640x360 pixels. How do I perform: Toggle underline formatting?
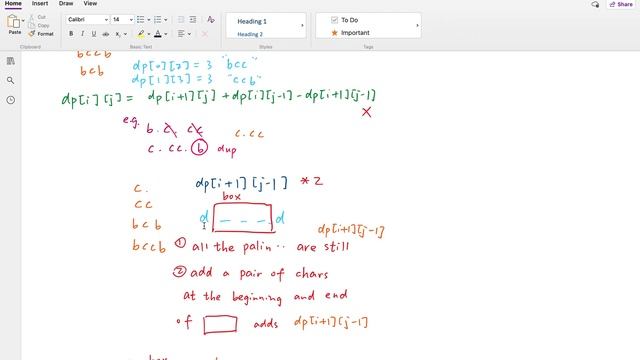[x=94, y=34]
